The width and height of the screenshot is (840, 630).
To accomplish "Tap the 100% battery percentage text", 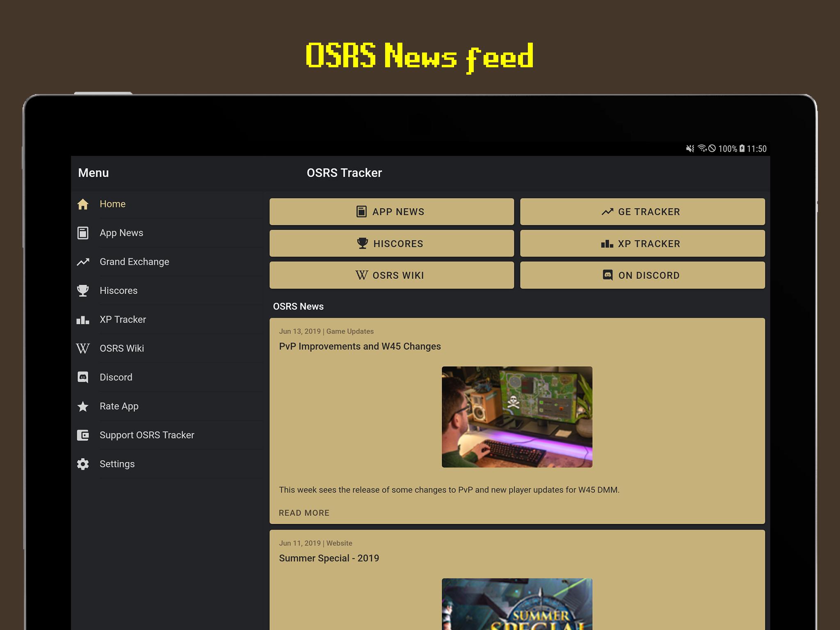I will (728, 148).
